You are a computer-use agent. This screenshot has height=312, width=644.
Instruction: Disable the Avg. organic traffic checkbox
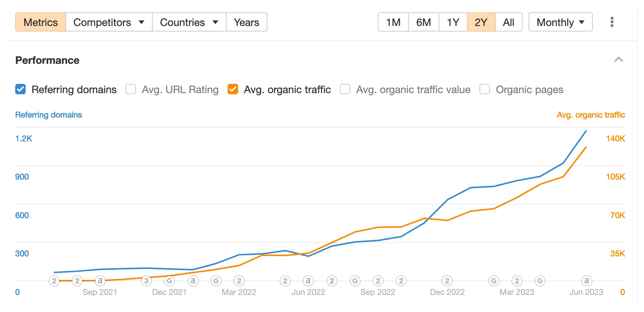click(233, 89)
